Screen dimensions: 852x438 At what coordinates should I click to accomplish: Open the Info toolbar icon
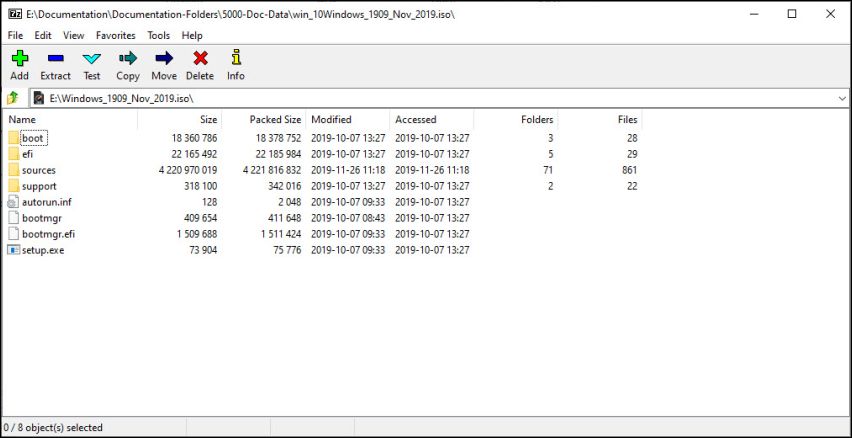[x=236, y=58]
